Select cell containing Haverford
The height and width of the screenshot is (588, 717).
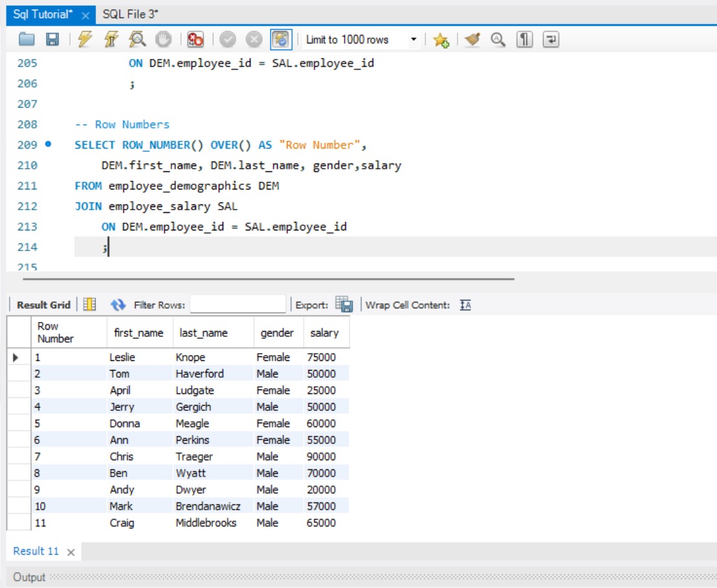[213, 374]
